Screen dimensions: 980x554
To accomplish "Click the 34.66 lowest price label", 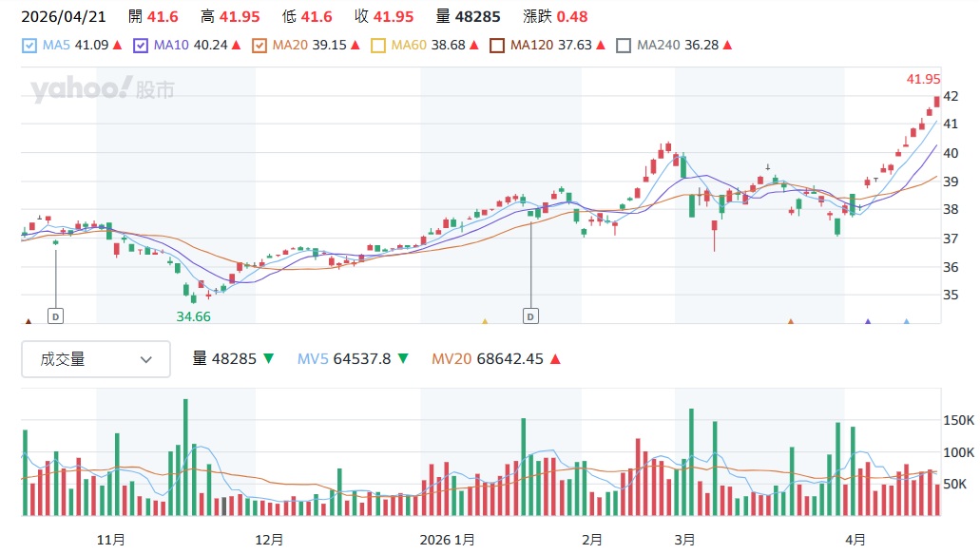I will pyautogui.click(x=193, y=315).
